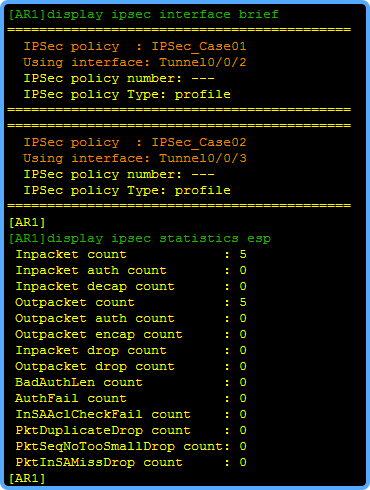This screenshot has width=370, height=490.
Task: Click 'Using interface: Tunnel0/0/2' line
Action: click(x=135, y=63)
